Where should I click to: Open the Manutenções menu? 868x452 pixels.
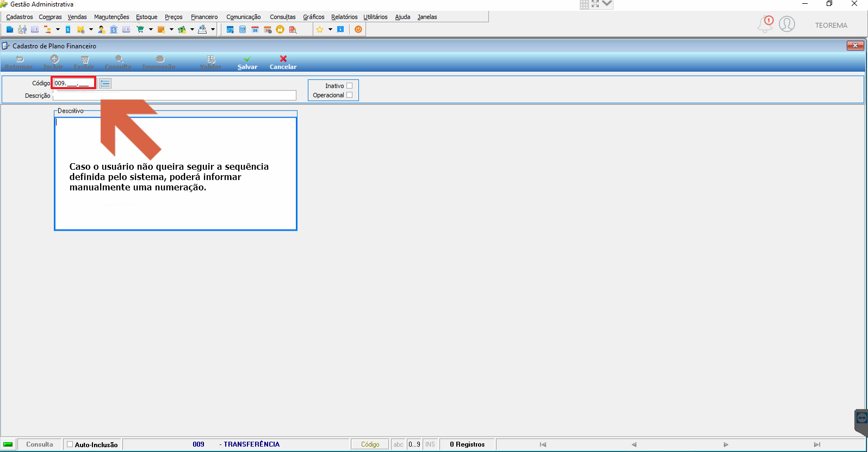tap(111, 17)
